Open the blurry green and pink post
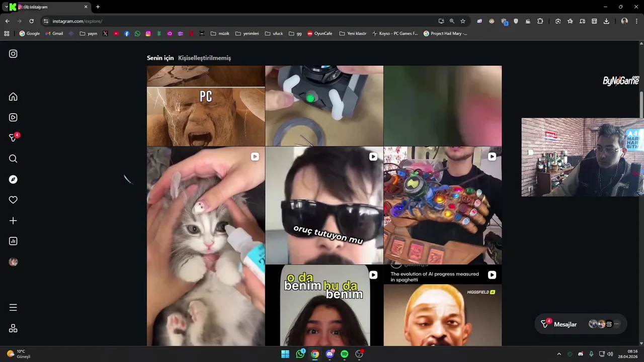The height and width of the screenshot is (362, 644). [x=443, y=106]
